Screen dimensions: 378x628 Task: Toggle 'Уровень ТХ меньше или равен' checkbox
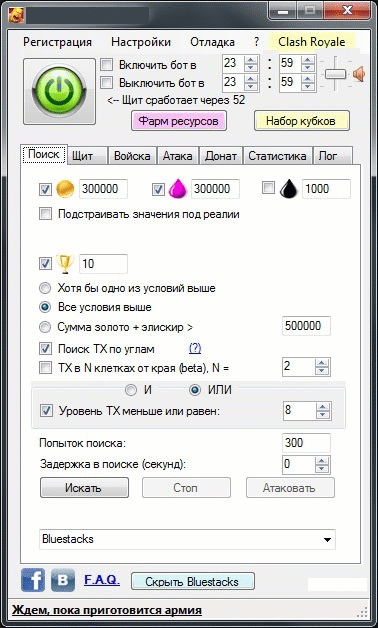coord(47,410)
